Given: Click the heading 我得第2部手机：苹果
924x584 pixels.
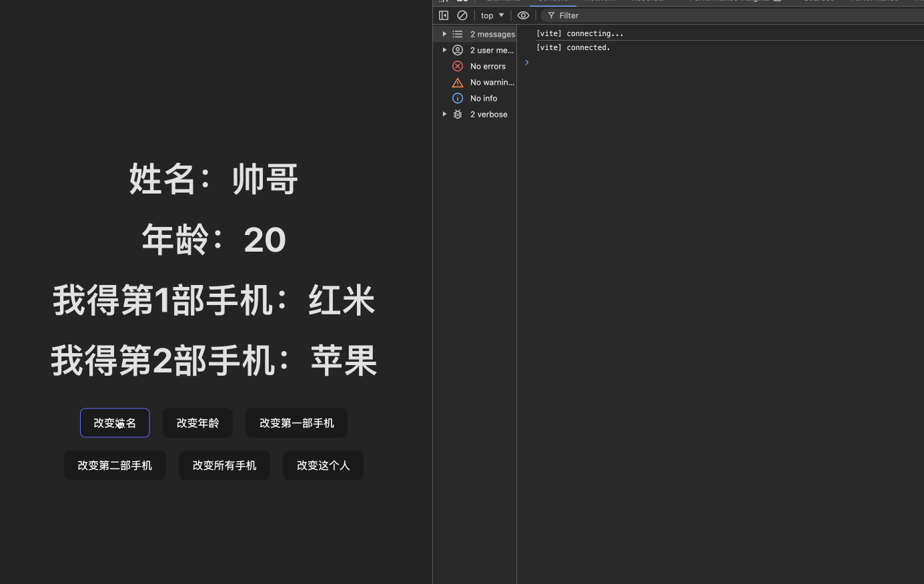Looking at the screenshot, I should [x=213, y=361].
